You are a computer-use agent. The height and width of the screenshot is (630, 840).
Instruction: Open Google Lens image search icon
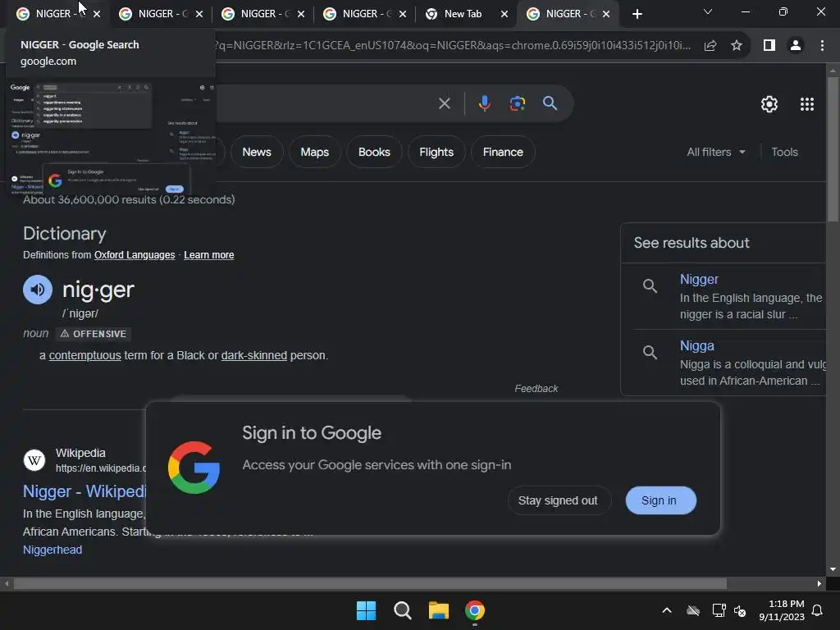pos(517,103)
